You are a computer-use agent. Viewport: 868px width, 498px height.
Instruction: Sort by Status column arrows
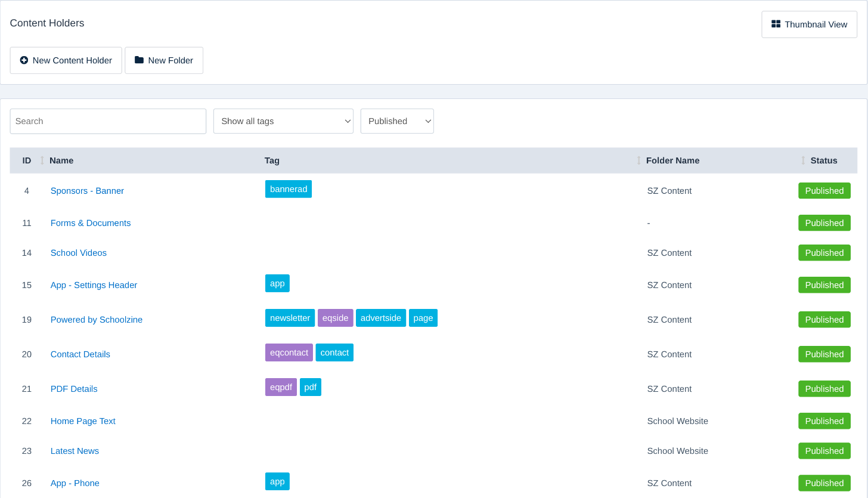click(x=803, y=160)
